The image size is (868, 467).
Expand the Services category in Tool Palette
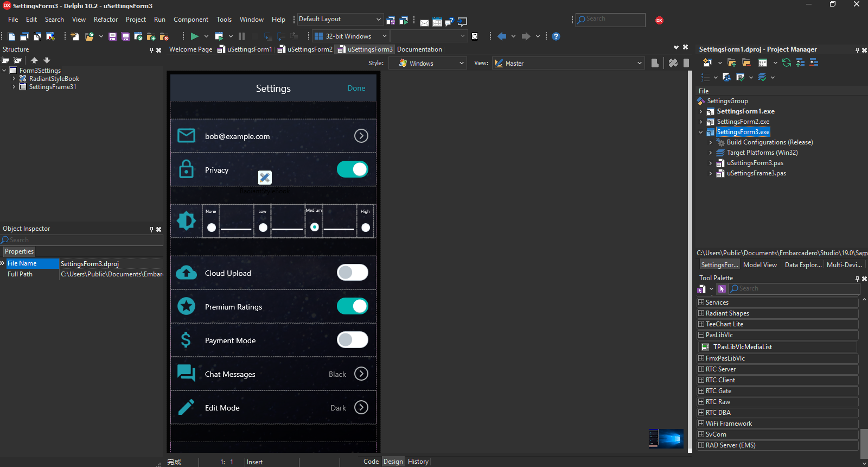701,302
